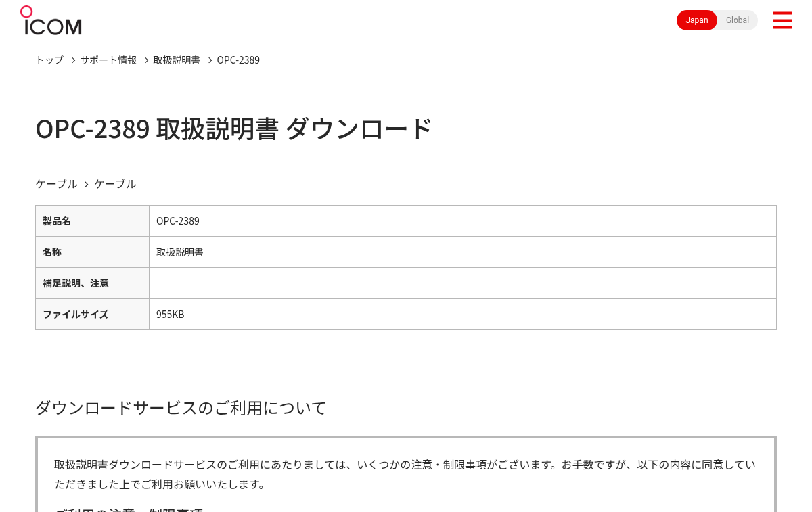
Task: Select OPC-2389 breadcrumb item
Action: pos(238,60)
